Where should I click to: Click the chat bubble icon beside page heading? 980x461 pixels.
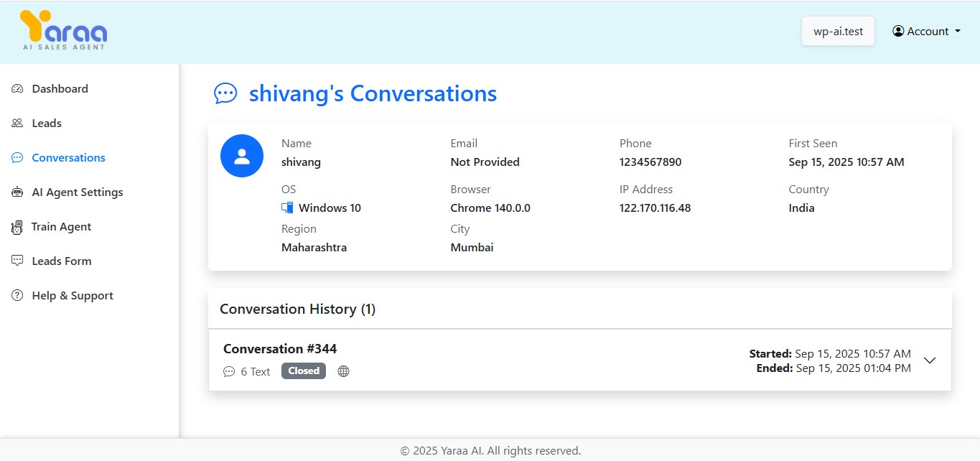click(x=225, y=94)
